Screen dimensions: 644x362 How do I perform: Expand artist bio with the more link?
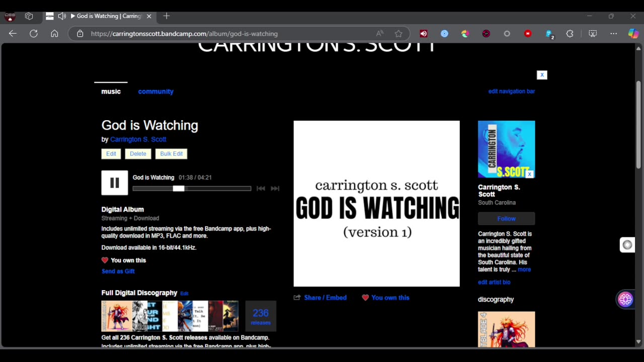click(x=524, y=269)
